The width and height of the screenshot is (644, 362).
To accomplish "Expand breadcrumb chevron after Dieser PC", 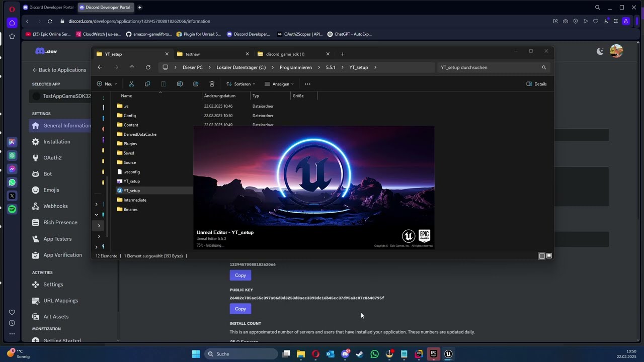I will pyautogui.click(x=210, y=67).
